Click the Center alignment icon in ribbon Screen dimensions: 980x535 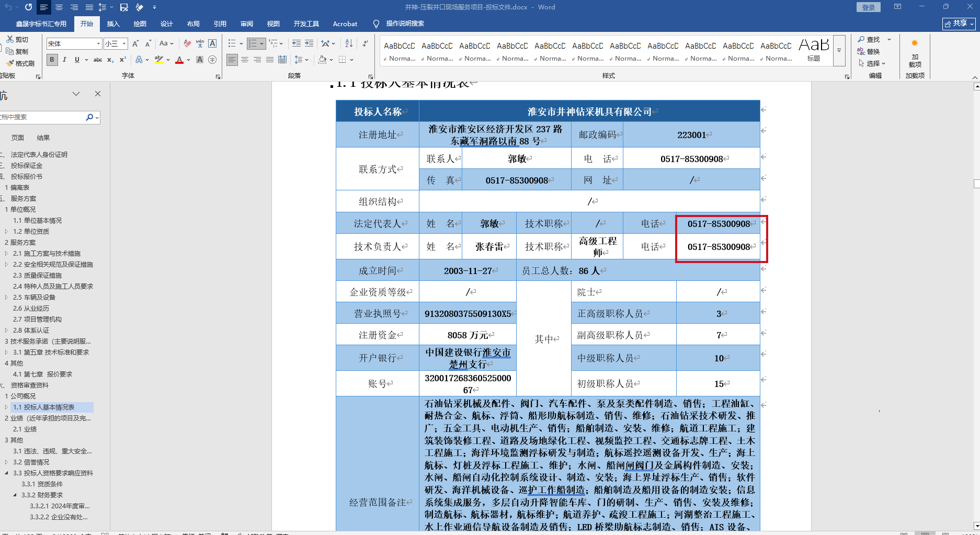(x=245, y=60)
